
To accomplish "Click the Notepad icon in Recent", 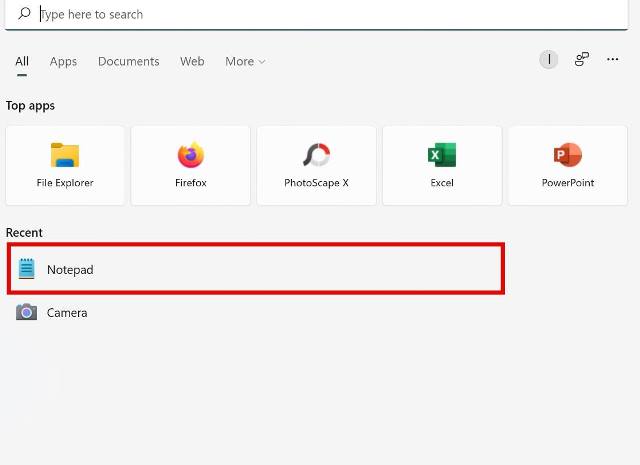I will (x=27, y=269).
